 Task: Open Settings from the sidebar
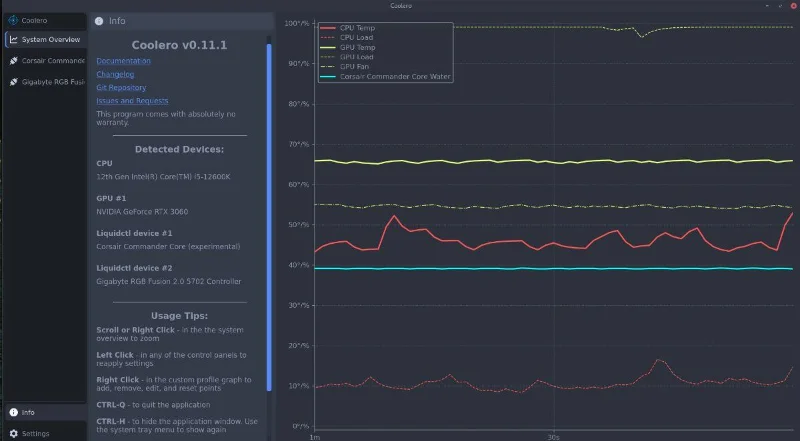pyautogui.click(x=45, y=433)
